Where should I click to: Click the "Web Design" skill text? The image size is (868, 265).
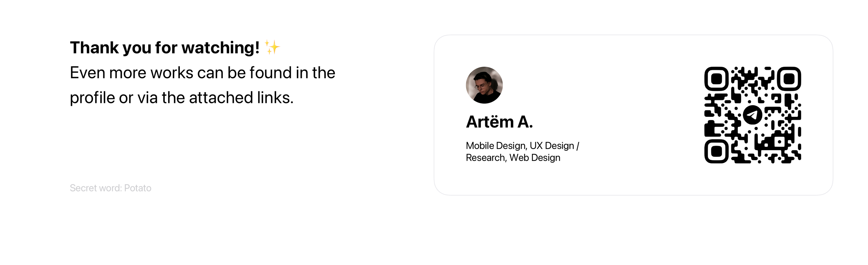(x=535, y=158)
